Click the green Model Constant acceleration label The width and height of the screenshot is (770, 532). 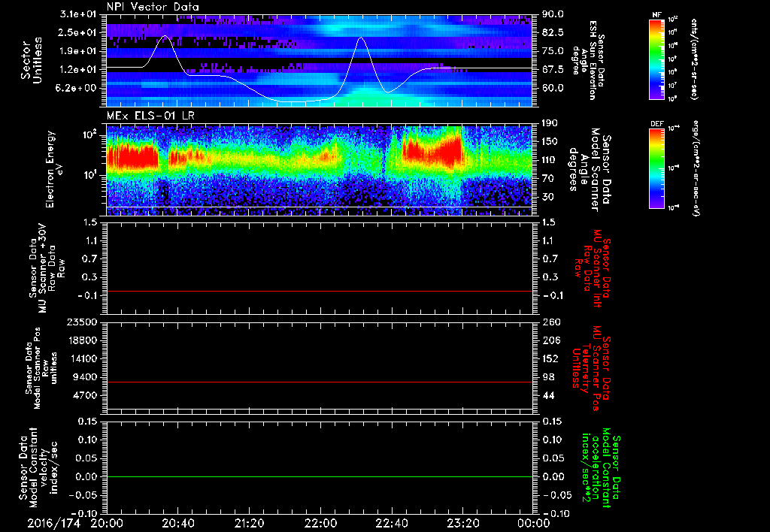pyautogui.click(x=601, y=469)
